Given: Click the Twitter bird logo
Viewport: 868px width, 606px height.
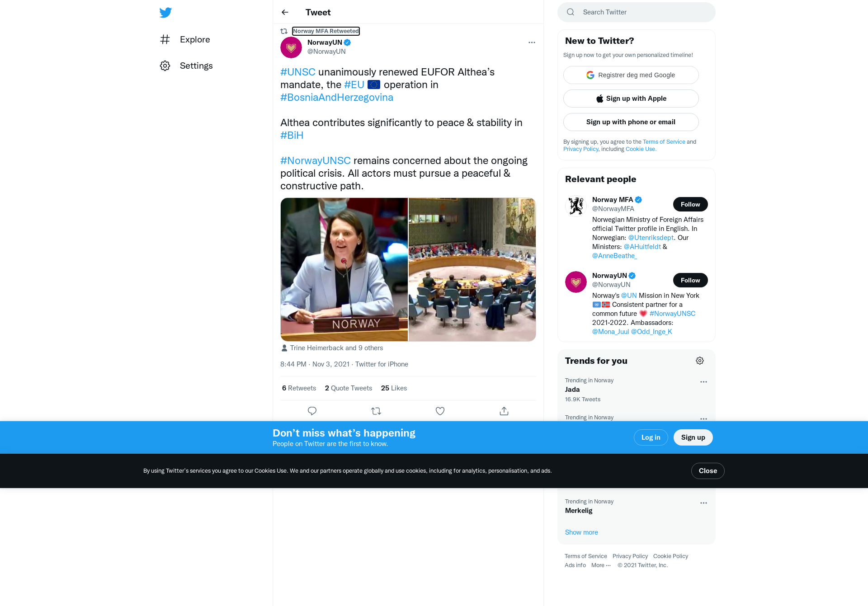Looking at the screenshot, I should pyautogui.click(x=165, y=12).
